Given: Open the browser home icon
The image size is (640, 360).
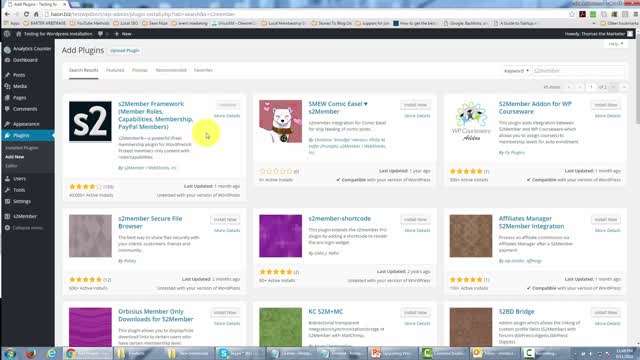Looking at the screenshot, I should click(36, 14).
